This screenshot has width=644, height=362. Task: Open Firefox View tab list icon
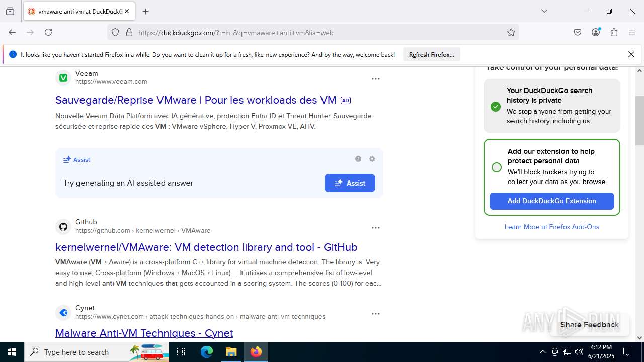tap(10, 11)
